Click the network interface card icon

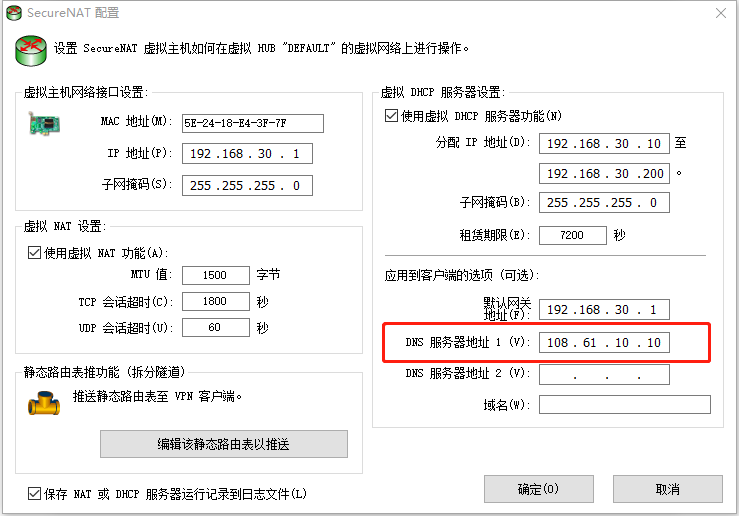[44, 124]
